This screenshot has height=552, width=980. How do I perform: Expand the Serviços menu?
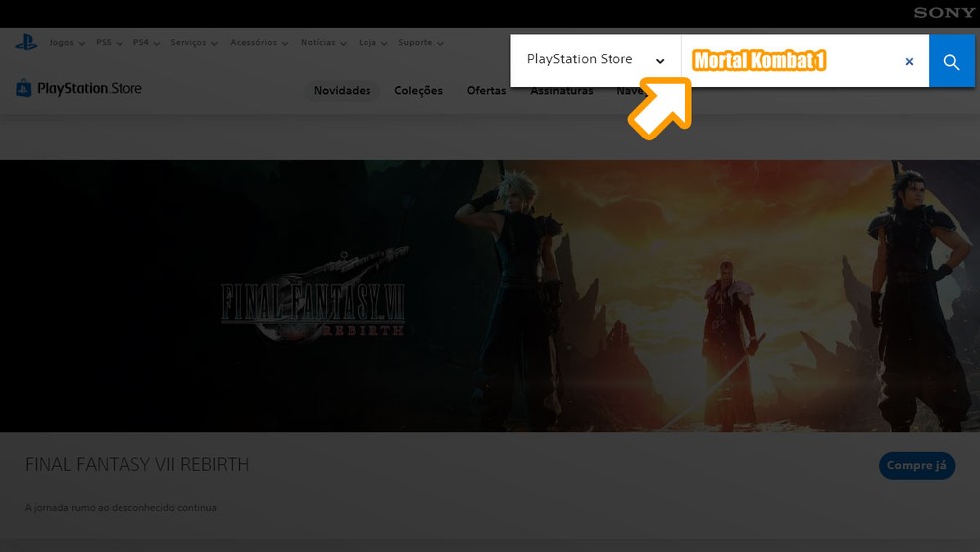pyautogui.click(x=194, y=43)
